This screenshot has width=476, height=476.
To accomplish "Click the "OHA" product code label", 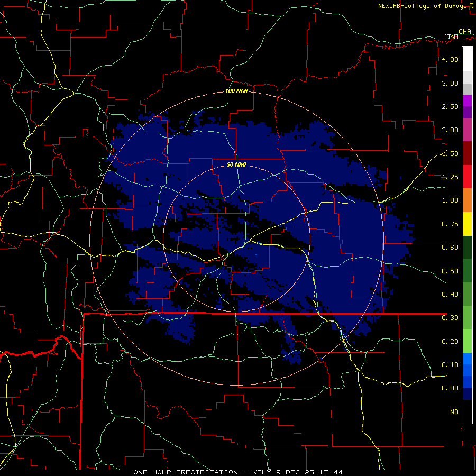I will coord(465,31).
